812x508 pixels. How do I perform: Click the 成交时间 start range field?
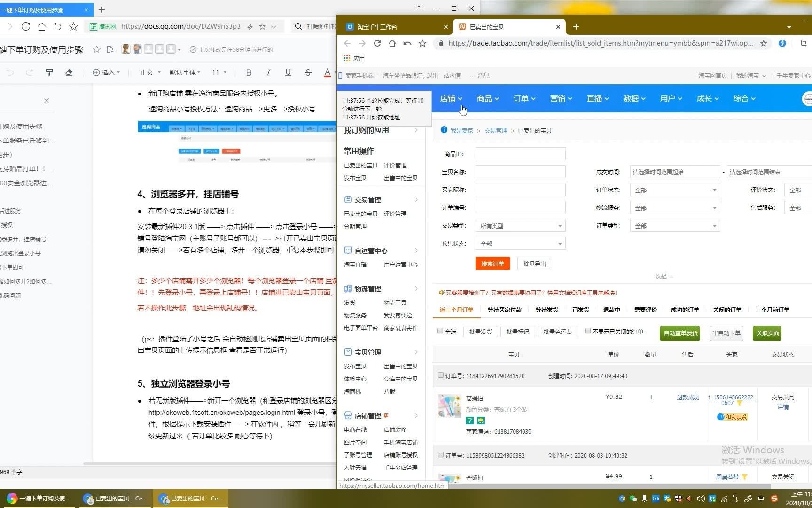pyautogui.click(x=675, y=172)
